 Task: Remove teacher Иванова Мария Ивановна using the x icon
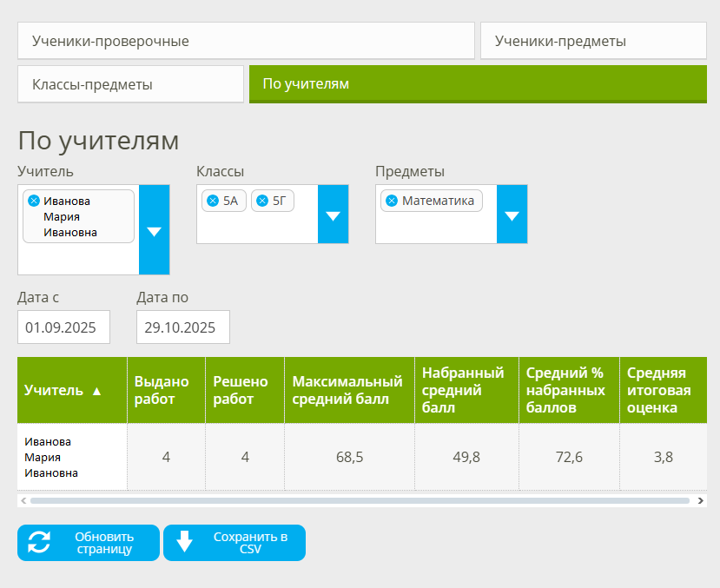[x=33, y=199]
